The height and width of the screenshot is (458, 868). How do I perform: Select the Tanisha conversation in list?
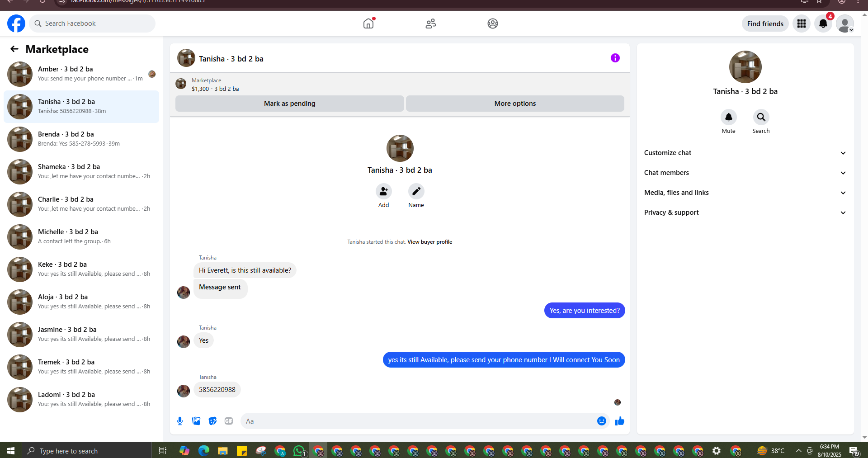click(81, 107)
